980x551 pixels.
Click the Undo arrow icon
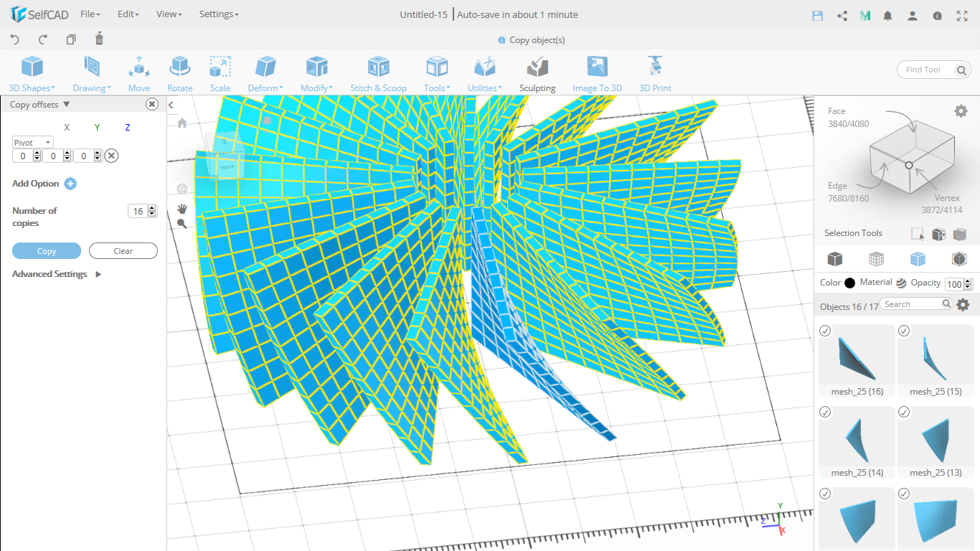(15, 39)
